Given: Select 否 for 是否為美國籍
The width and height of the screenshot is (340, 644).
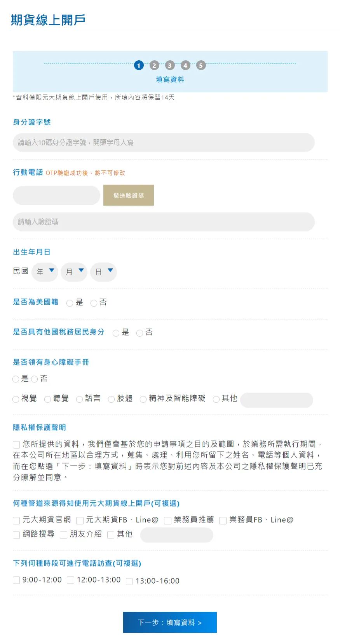Looking at the screenshot, I should (94, 303).
